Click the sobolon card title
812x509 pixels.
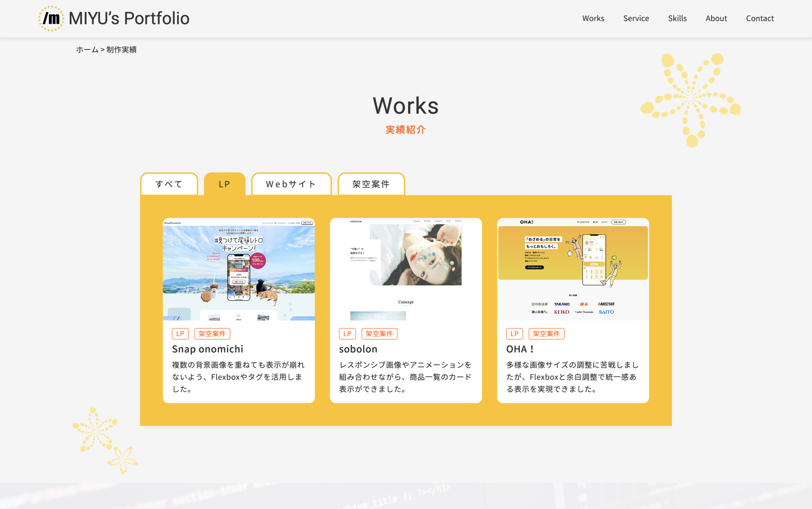pos(358,349)
